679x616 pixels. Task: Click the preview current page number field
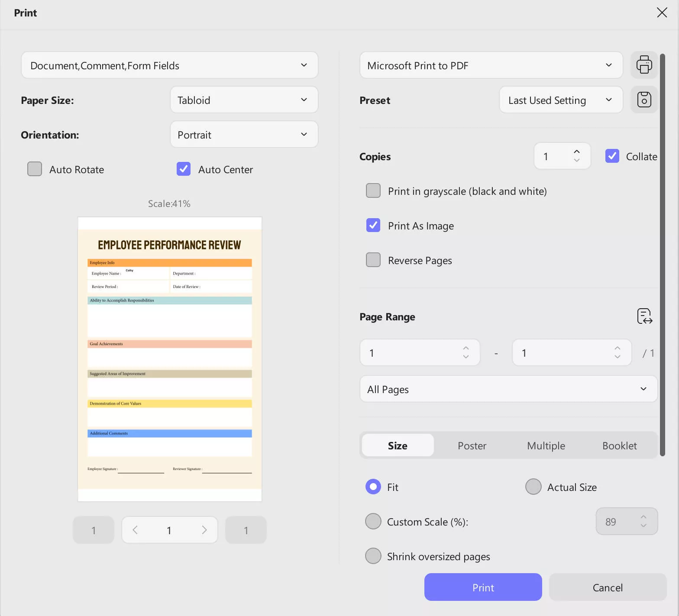click(170, 530)
